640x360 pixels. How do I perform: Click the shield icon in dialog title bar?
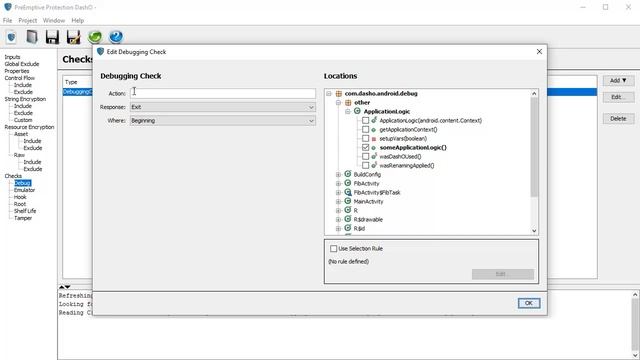[100, 51]
